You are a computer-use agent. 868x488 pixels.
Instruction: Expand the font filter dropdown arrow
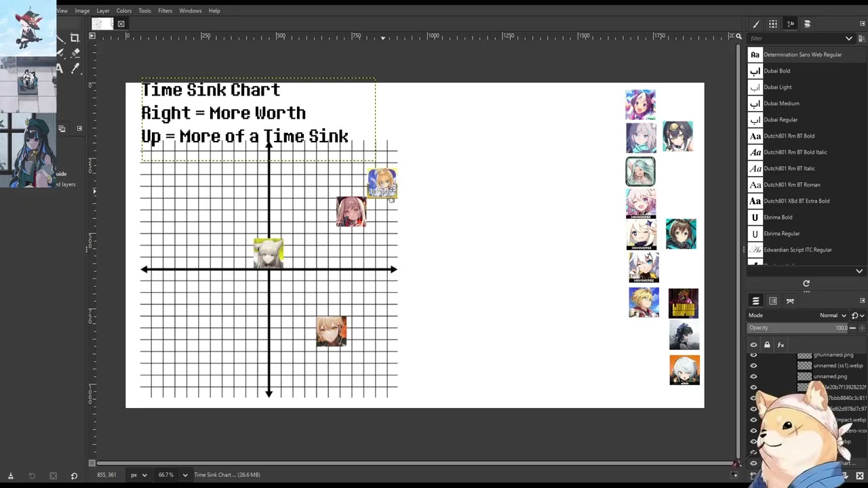click(x=848, y=39)
